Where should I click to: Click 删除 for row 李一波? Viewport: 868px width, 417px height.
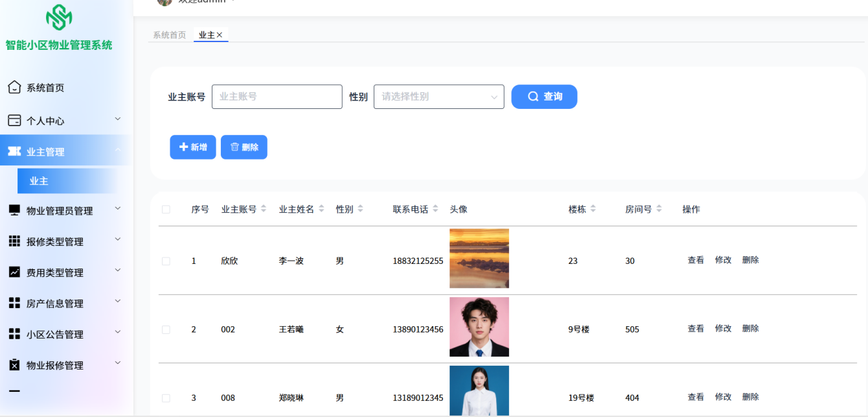pos(751,260)
